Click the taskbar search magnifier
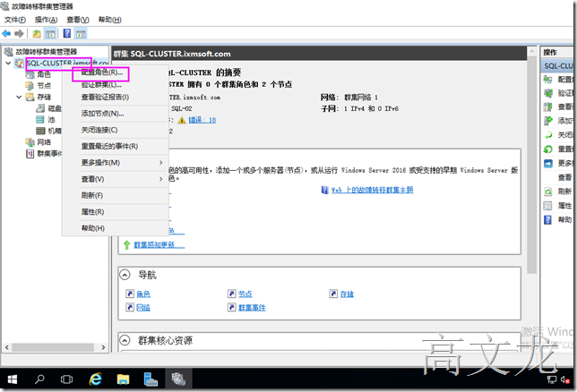 coord(39,379)
